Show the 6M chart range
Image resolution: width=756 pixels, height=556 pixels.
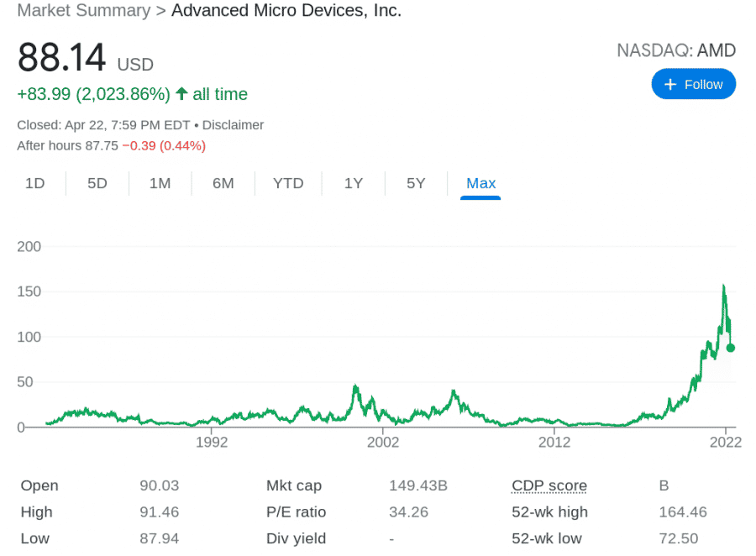tap(223, 183)
